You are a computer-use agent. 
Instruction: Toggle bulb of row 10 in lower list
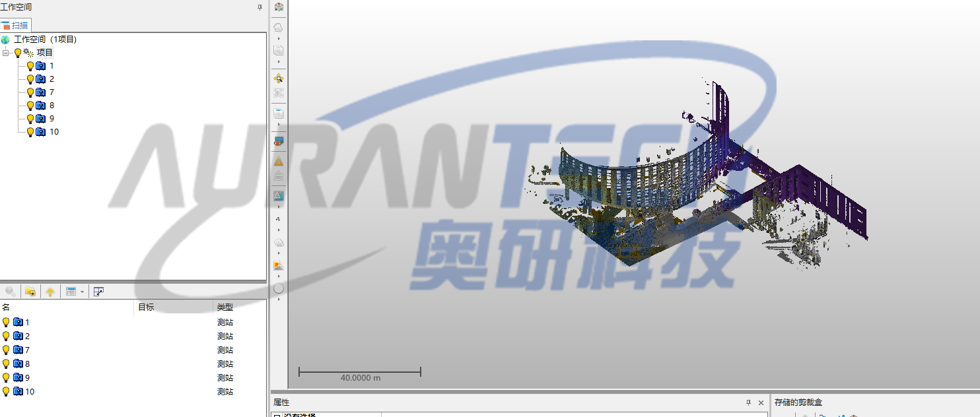tap(7, 392)
